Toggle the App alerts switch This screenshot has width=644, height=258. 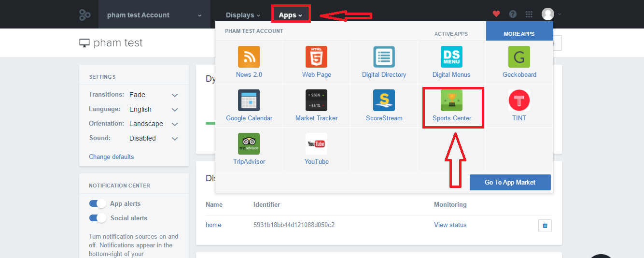click(x=98, y=204)
